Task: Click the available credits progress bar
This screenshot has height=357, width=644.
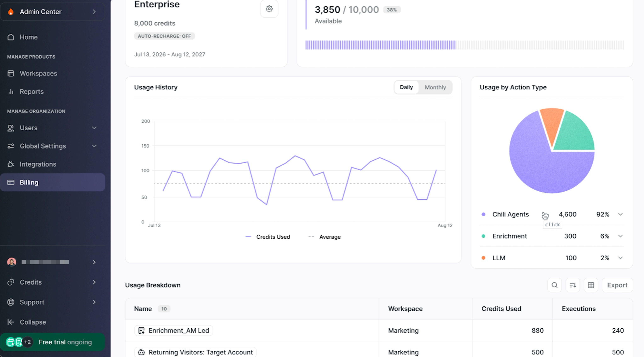Action: (464, 45)
